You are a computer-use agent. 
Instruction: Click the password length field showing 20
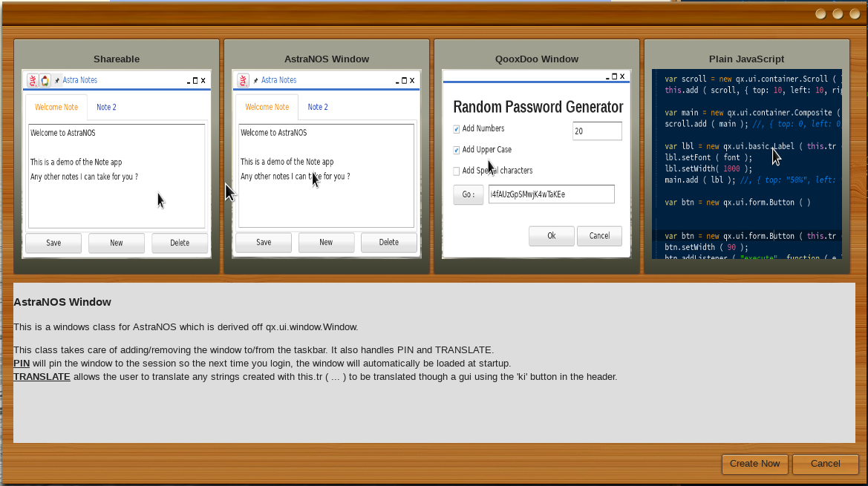(597, 131)
